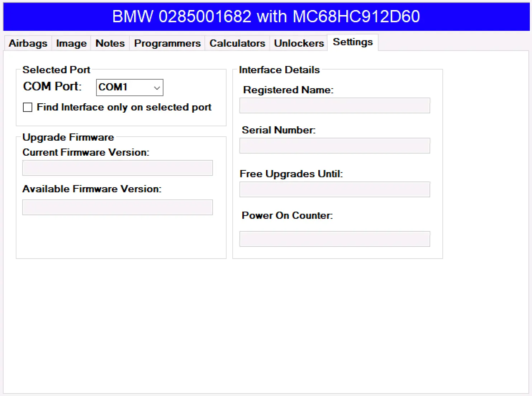
Task: Switch to the Unlockers tab
Action: point(299,43)
